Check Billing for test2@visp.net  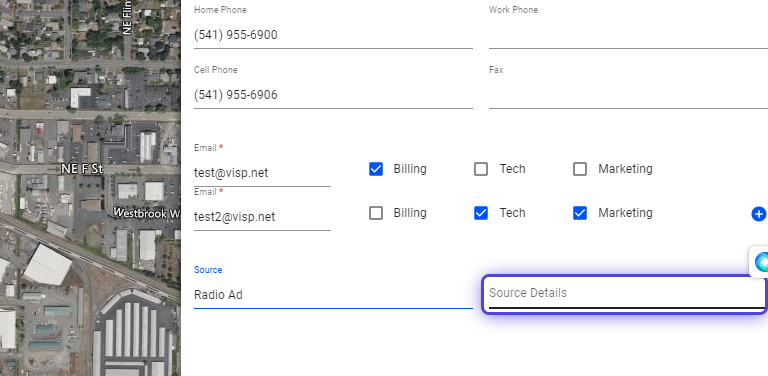point(376,213)
